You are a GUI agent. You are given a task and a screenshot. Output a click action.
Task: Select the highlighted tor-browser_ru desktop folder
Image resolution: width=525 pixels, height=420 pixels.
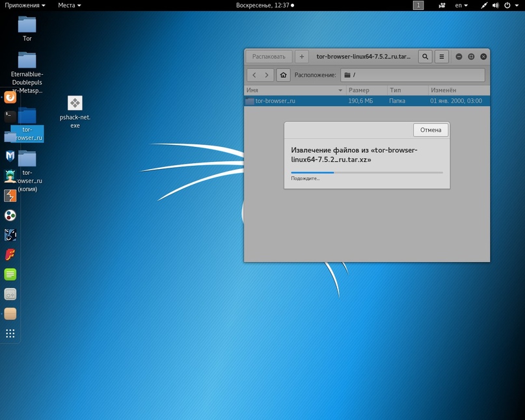pos(27,125)
